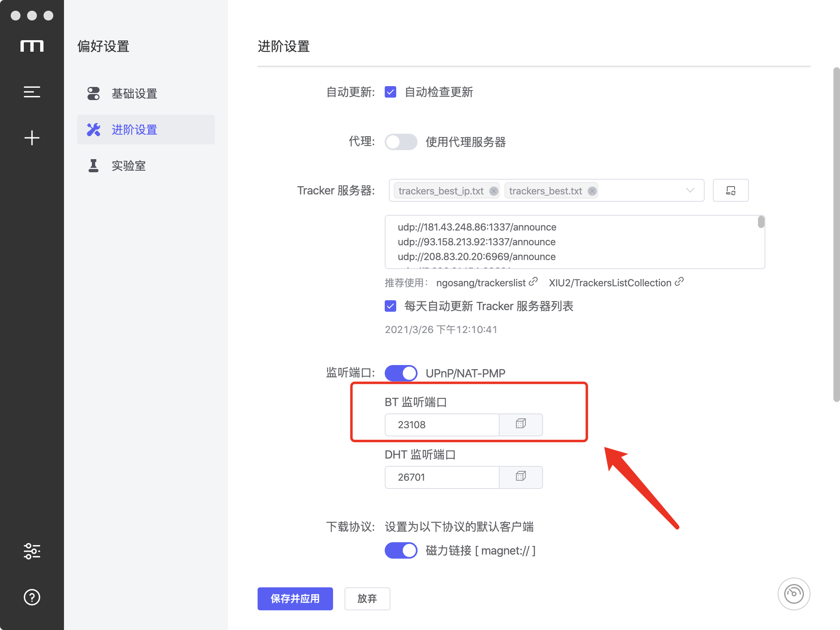The image size is (840, 630).
Task: Open preferences sliders icon in sidebar
Action: pyautogui.click(x=32, y=551)
